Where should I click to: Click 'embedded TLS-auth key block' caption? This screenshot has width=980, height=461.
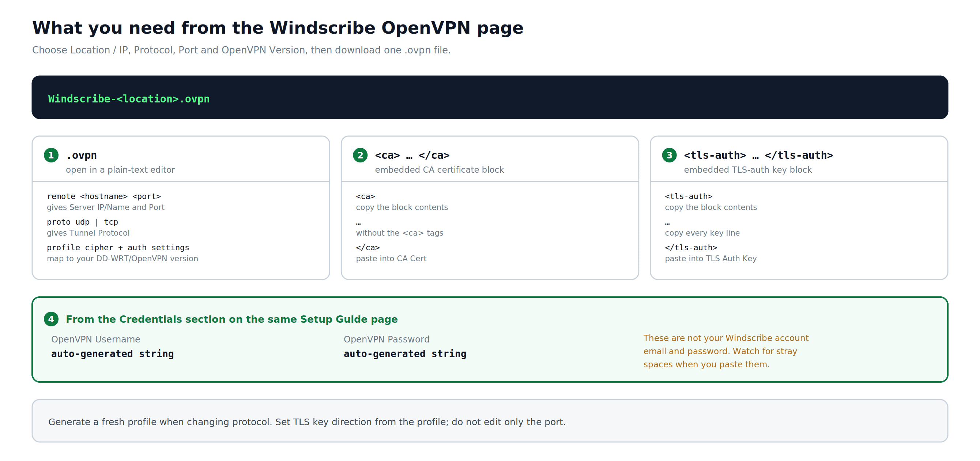click(747, 170)
